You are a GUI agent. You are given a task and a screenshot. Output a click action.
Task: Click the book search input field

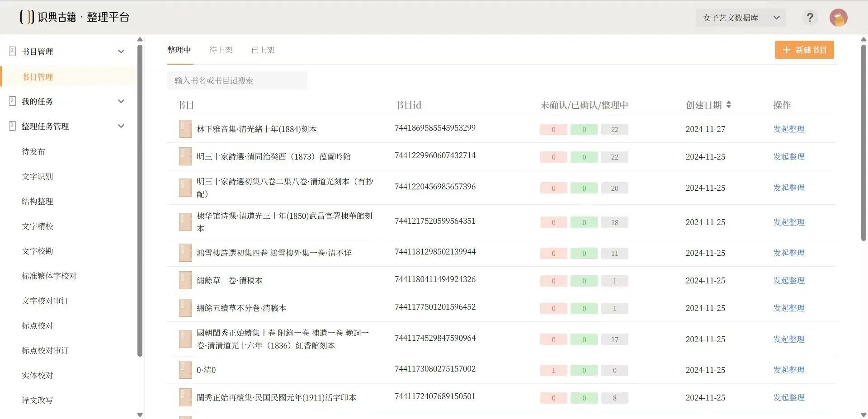[237, 80]
